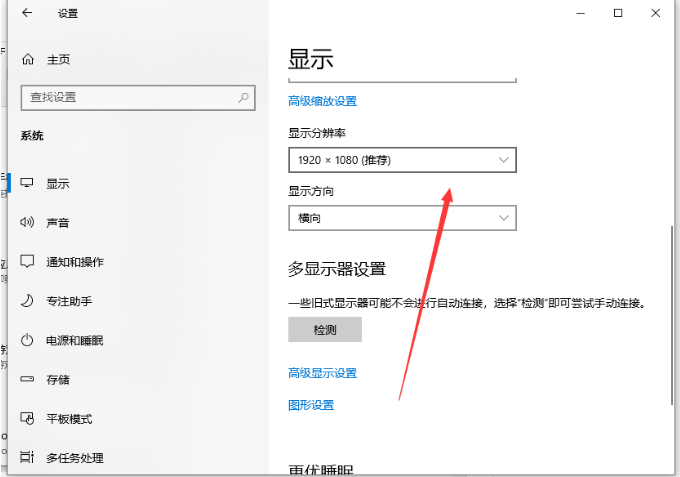Expand the resolution dropdown chevron
This screenshot has height=477, width=680.
click(503, 160)
